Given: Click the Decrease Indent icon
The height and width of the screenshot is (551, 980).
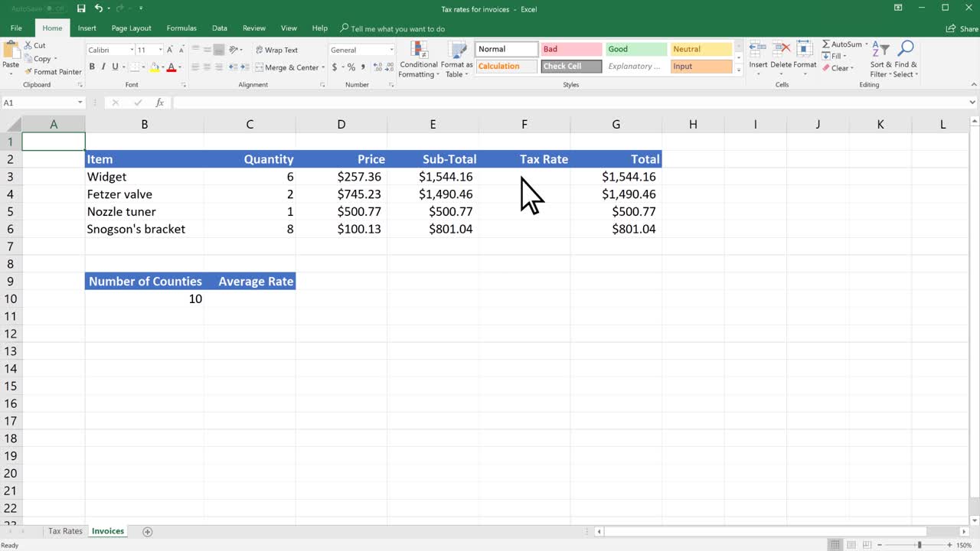Looking at the screenshot, I should click(x=235, y=67).
